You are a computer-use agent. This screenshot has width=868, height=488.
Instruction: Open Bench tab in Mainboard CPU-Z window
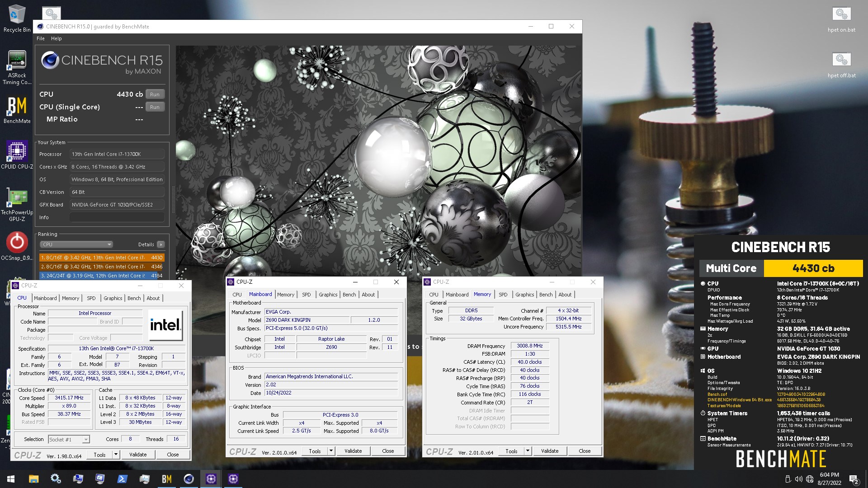click(349, 295)
